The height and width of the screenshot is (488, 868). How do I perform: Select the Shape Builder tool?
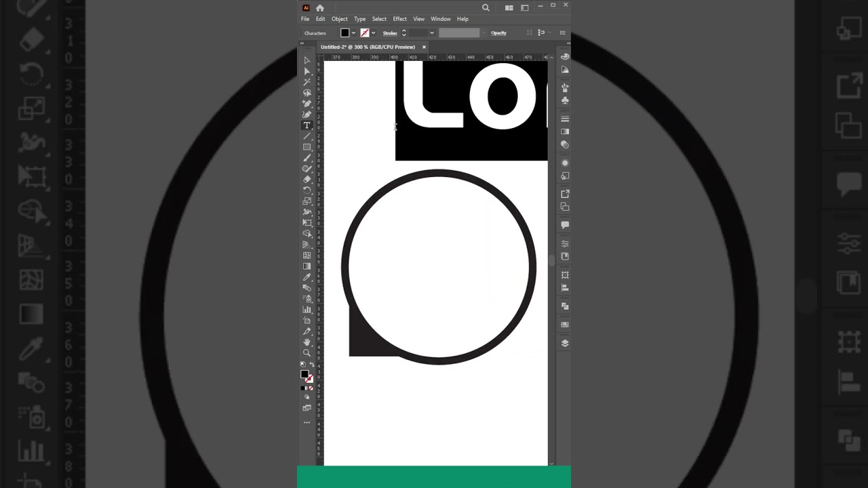307,234
